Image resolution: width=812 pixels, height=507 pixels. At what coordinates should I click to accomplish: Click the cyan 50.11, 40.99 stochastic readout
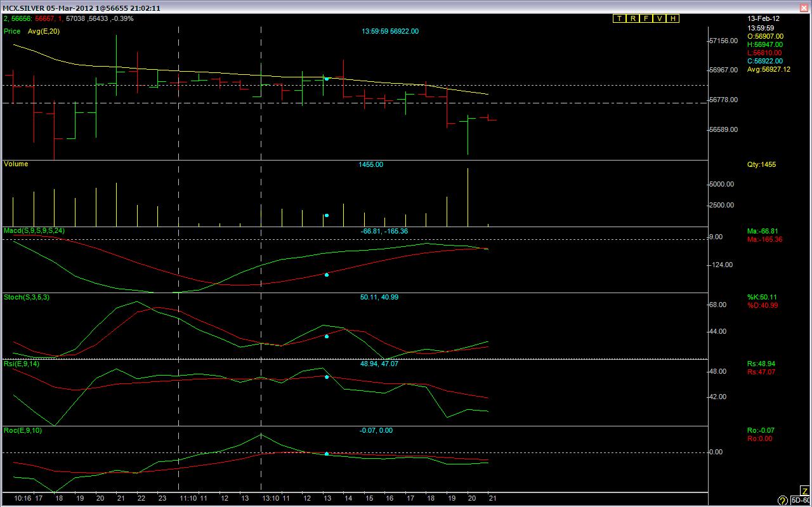(379, 297)
